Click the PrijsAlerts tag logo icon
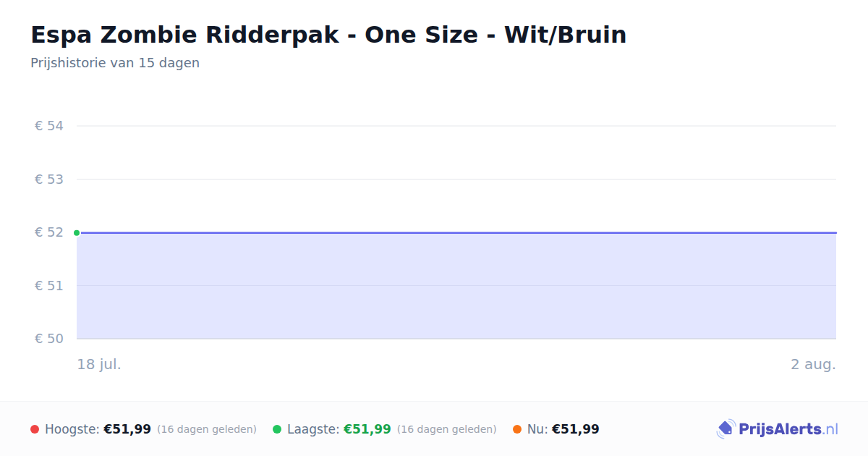The image size is (868, 456). tap(726, 429)
